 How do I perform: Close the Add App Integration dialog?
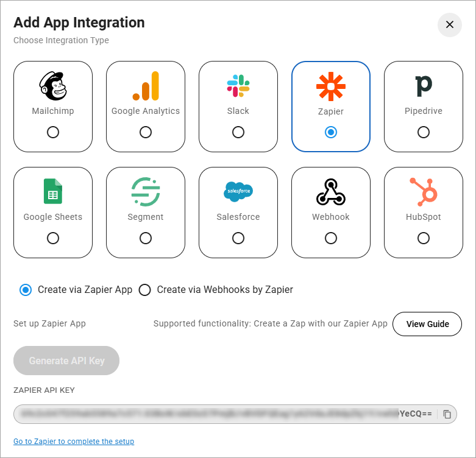point(450,25)
